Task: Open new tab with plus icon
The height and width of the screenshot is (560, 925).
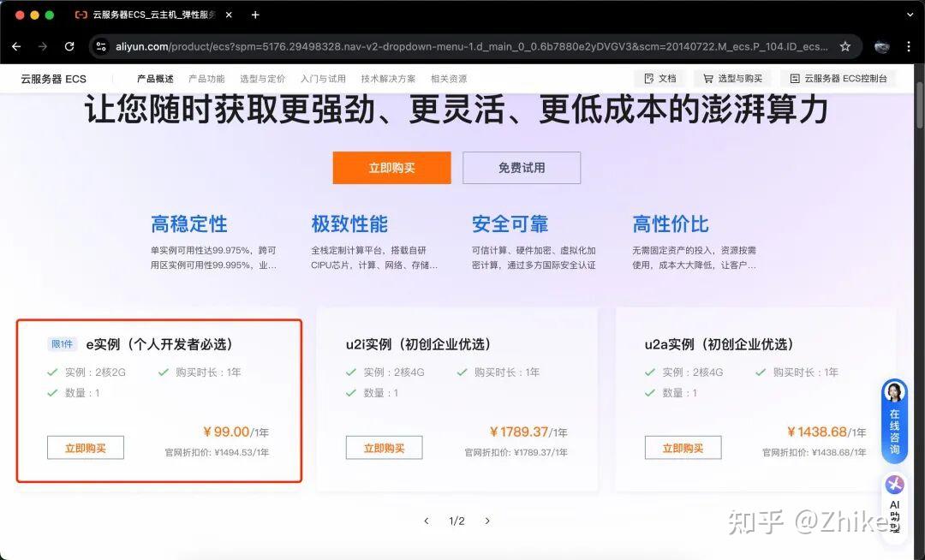Action: click(x=255, y=15)
